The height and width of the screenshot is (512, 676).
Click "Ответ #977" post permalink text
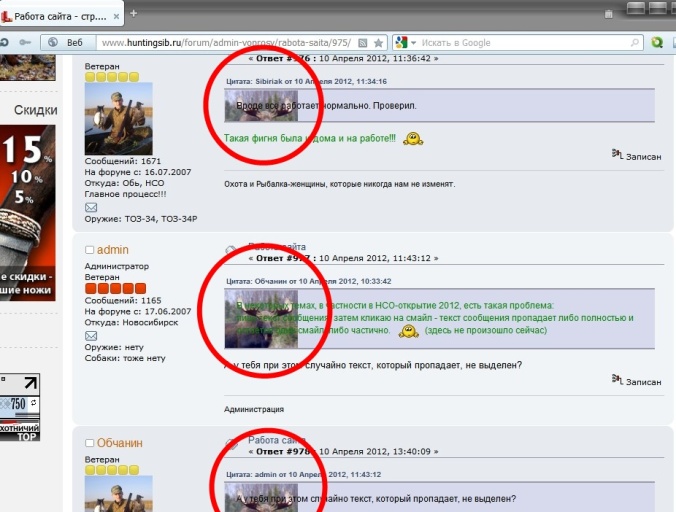click(x=283, y=258)
